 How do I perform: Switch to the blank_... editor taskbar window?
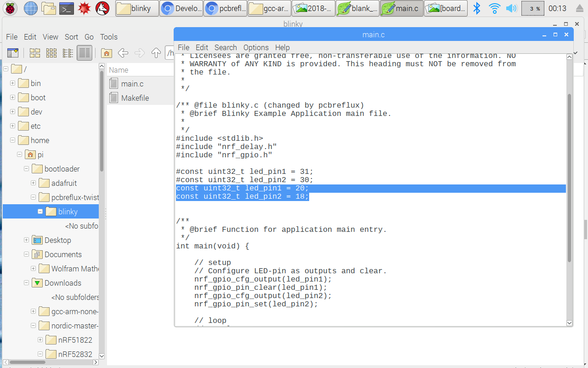pos(357,8)
